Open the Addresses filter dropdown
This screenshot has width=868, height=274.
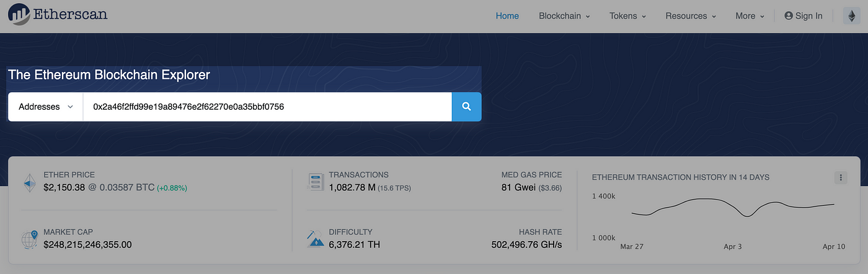tap(45, 107)
